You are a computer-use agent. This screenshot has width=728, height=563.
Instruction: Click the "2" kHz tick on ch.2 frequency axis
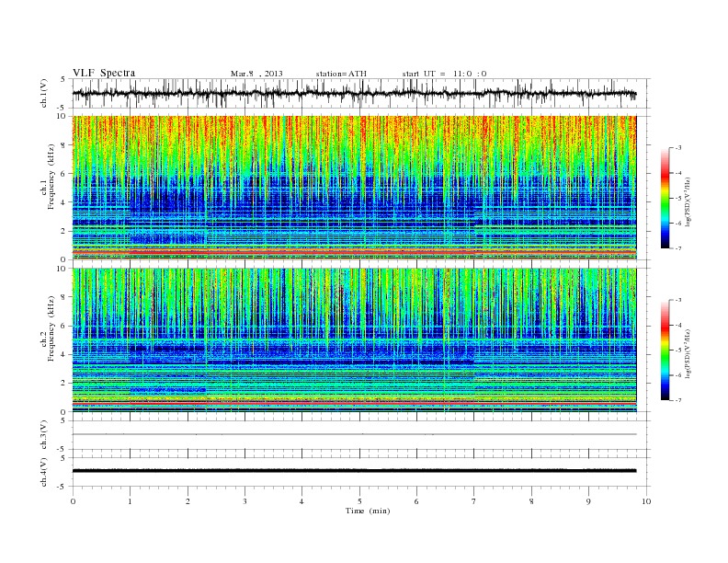(x=63, y=384)
